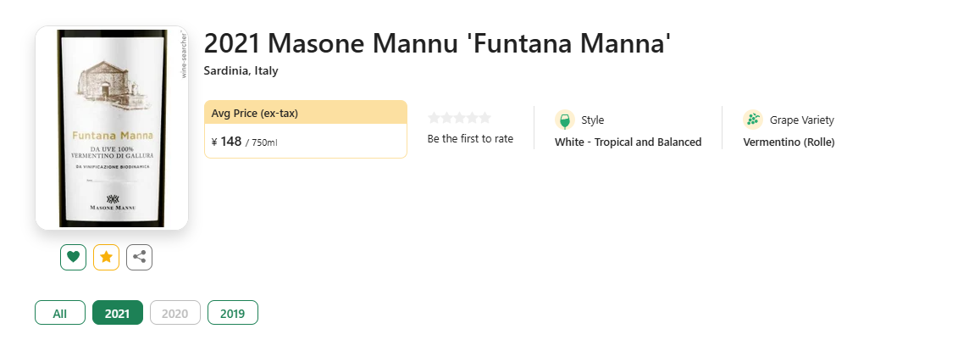
Task: Choose the 2019 vintage tab
Action: [232, 313]
